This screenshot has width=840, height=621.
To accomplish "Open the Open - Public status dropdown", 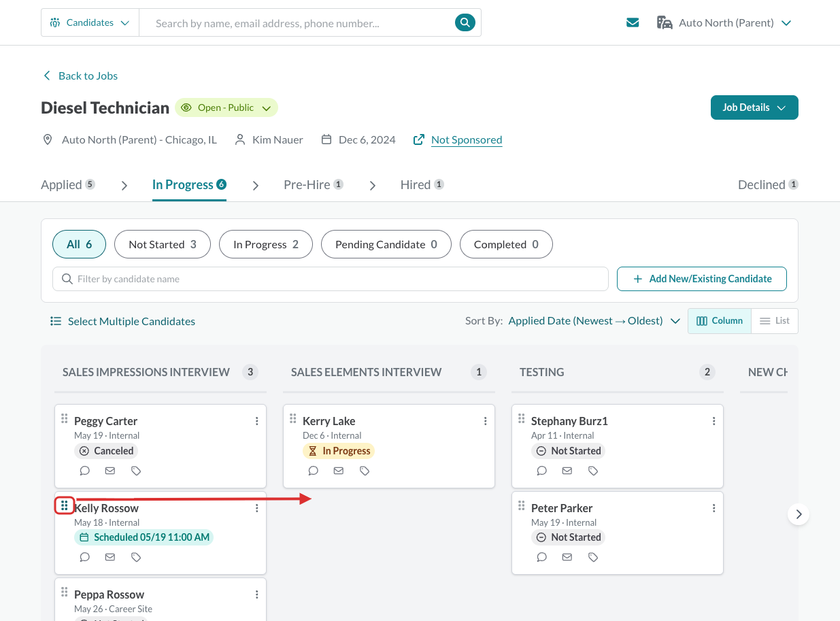I will click(x=226, y=107).
